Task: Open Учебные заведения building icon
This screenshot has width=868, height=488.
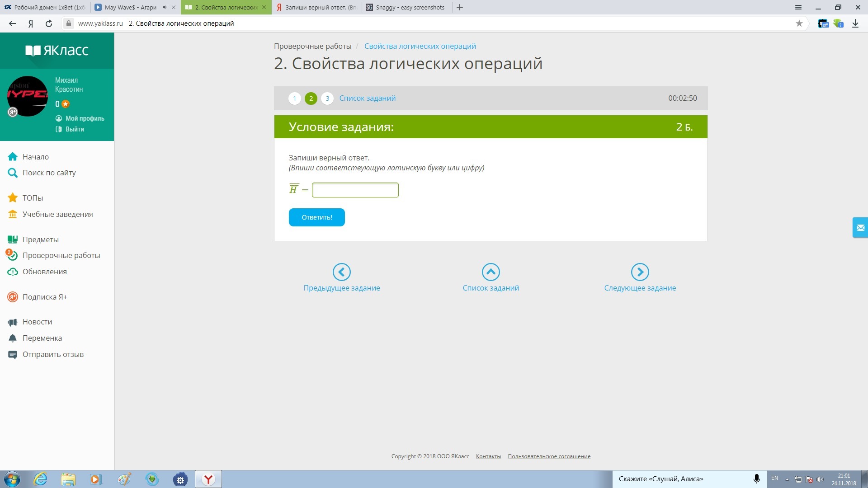Action: click(13, 214)
